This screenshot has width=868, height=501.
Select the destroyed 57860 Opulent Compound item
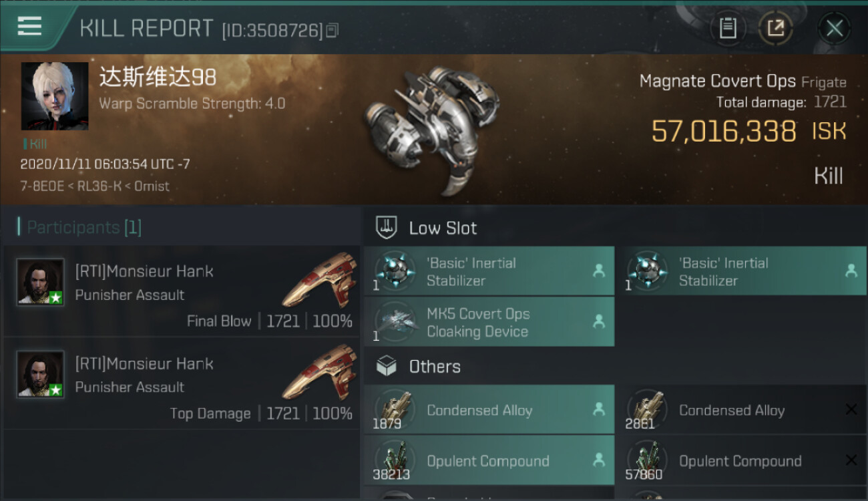(x=740, y=462)
